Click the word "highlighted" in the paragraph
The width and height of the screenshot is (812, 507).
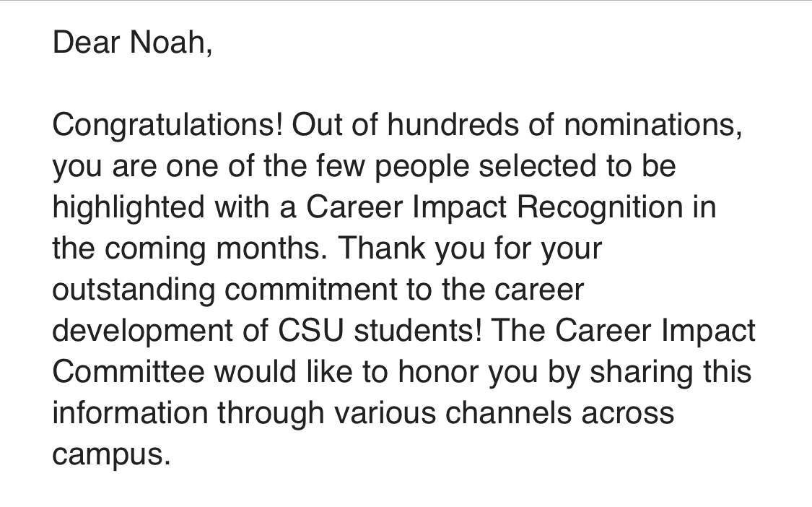point(128,208)
